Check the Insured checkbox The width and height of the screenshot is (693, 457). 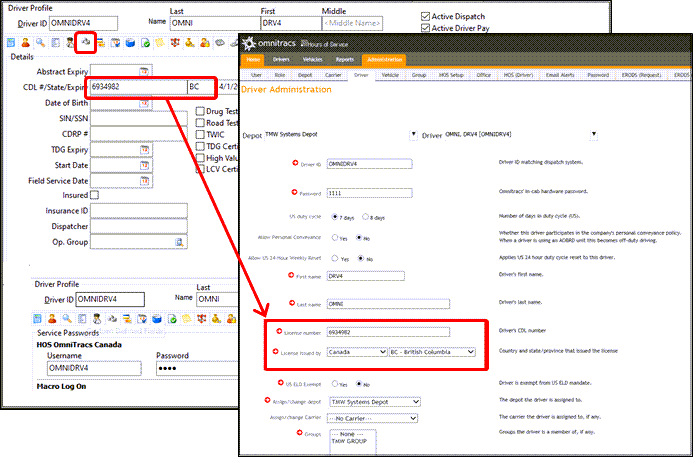click(95, 195)
